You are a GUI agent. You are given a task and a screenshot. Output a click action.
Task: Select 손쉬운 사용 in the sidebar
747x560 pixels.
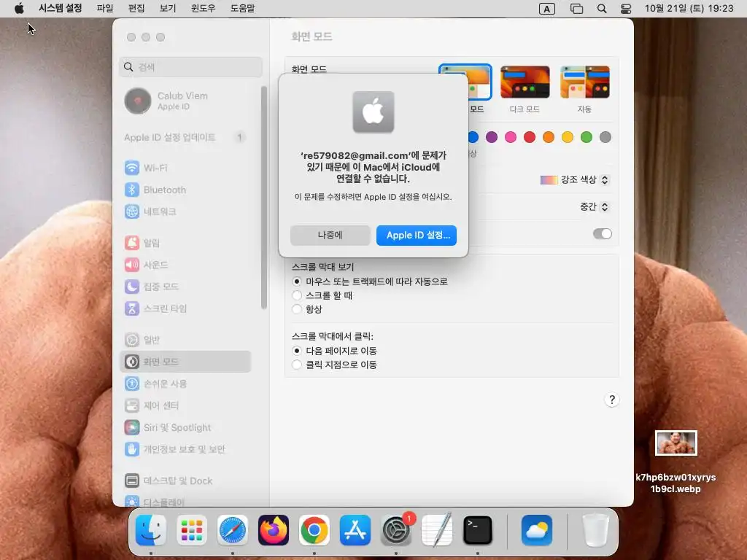coord(186,384)
